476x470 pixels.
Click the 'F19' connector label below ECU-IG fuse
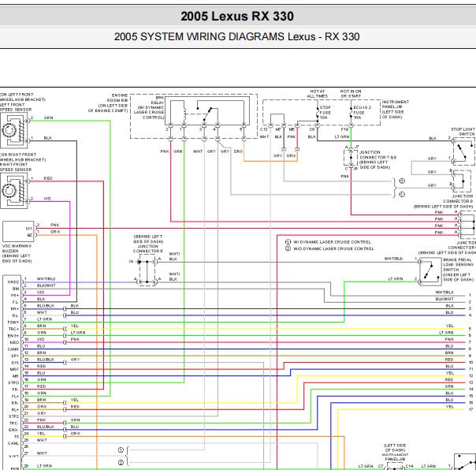coord(344,129)
